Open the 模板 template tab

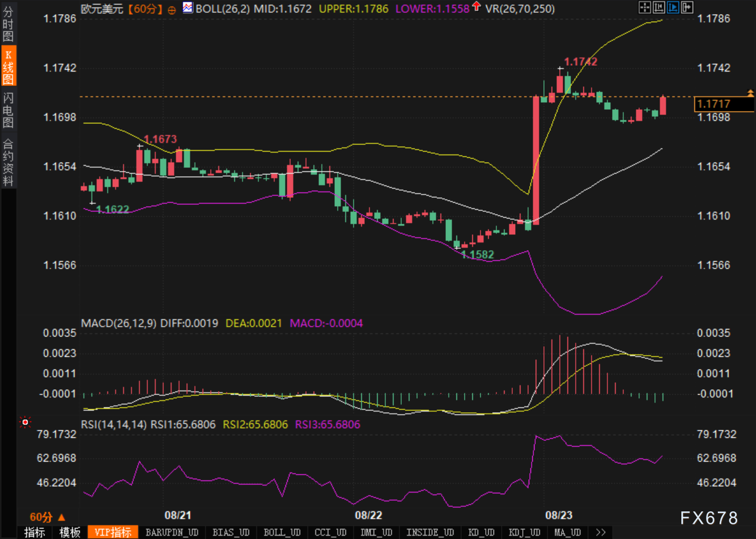70,533
